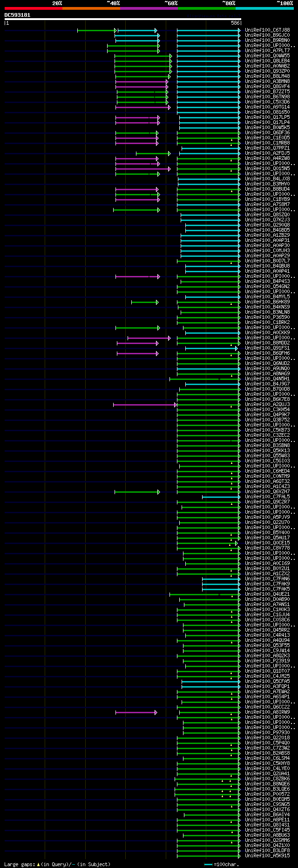Click UniRef100_B8LM48 label
The height and width of the screenshot is (868, 298).
[267, 76]
